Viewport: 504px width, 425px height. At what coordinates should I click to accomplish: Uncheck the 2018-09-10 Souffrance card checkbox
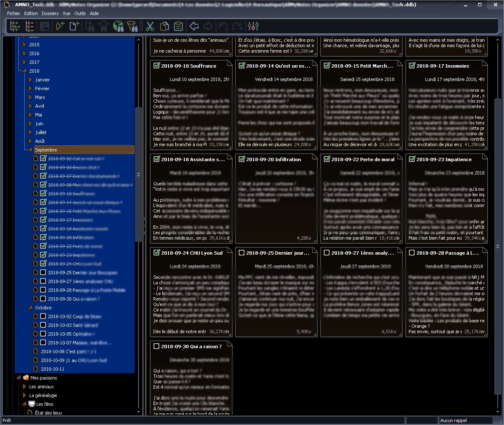(156, 66)
